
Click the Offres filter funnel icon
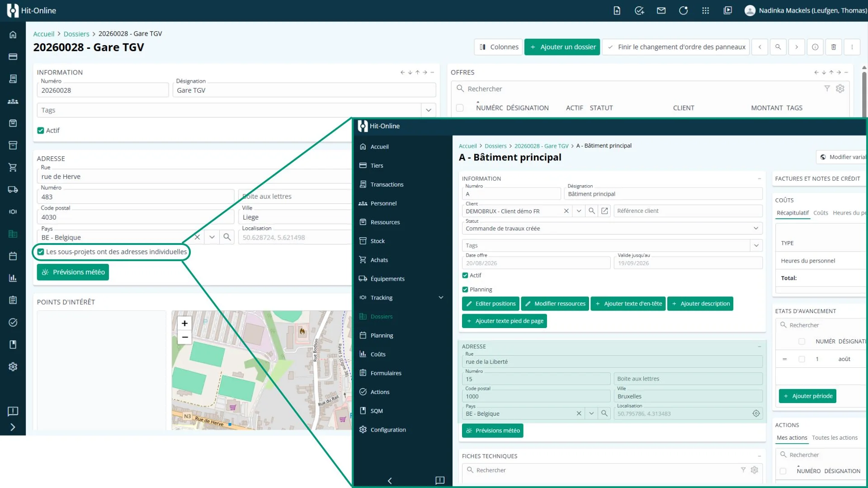click(827, 89)
